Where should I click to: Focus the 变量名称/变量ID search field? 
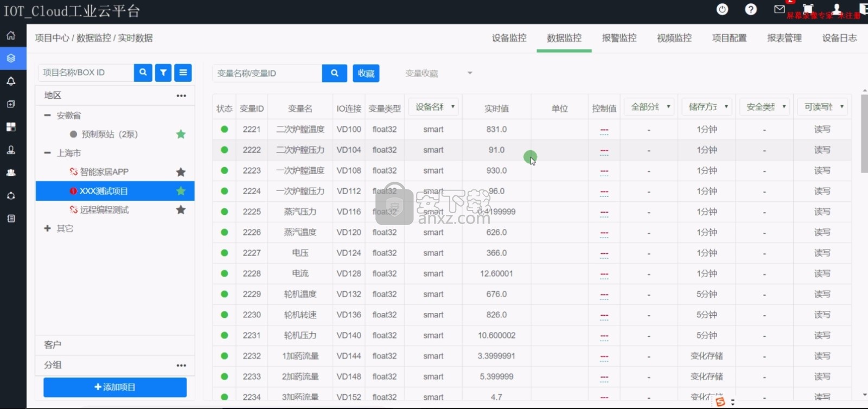pos(267,73)
